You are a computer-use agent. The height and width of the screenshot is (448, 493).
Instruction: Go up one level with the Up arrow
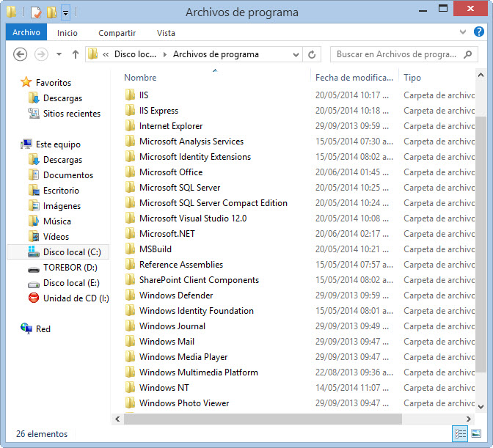tap(75, 54)
